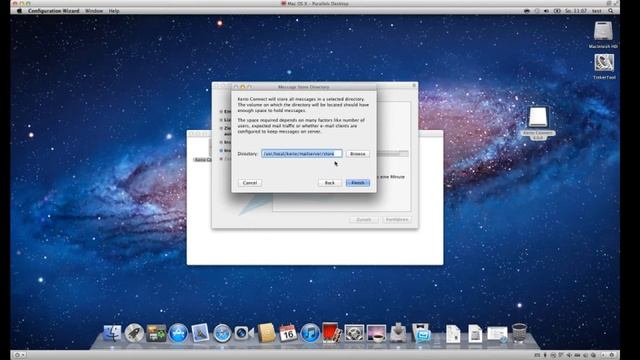Open the Mission Control Dock icon
640x360 pixels.
156,333
